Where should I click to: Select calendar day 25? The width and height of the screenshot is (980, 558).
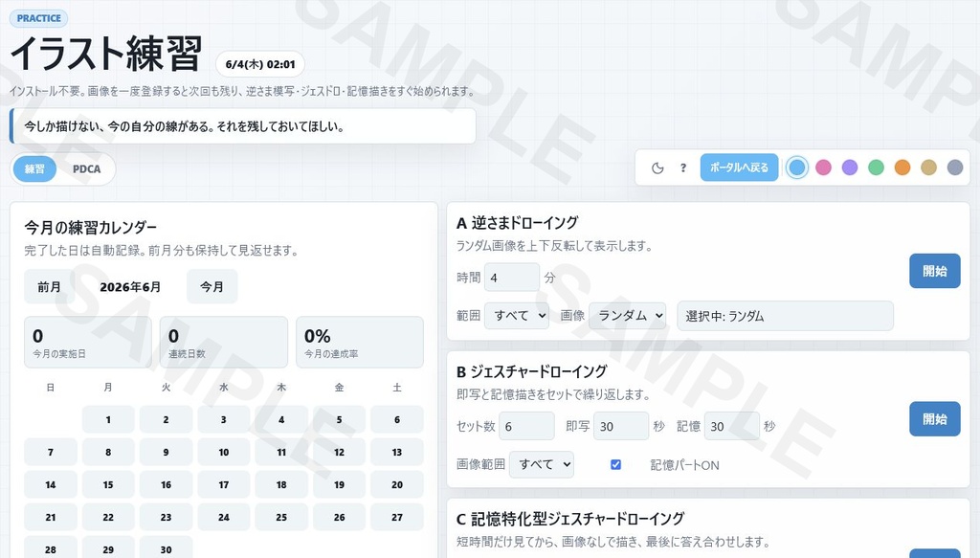(281, 517)
